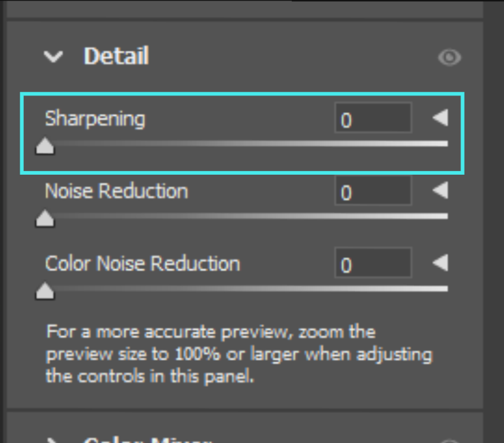
Task: Click the Color Noise Reduction value field
Action: pos(373,263)
